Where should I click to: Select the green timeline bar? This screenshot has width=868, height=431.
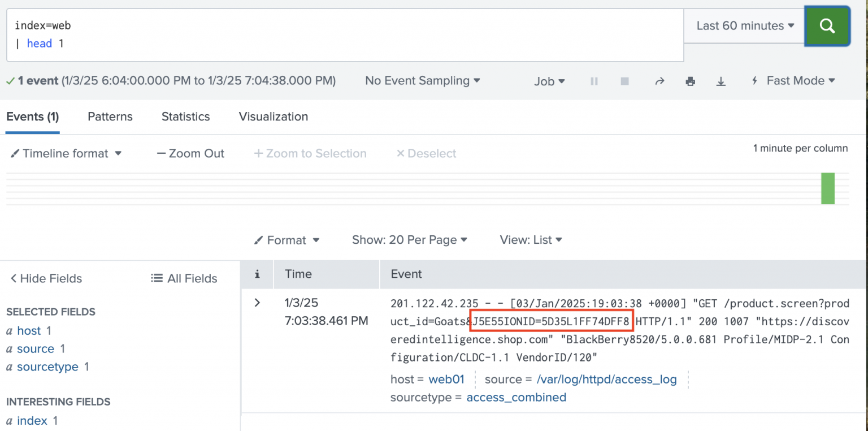coord(827,188)
